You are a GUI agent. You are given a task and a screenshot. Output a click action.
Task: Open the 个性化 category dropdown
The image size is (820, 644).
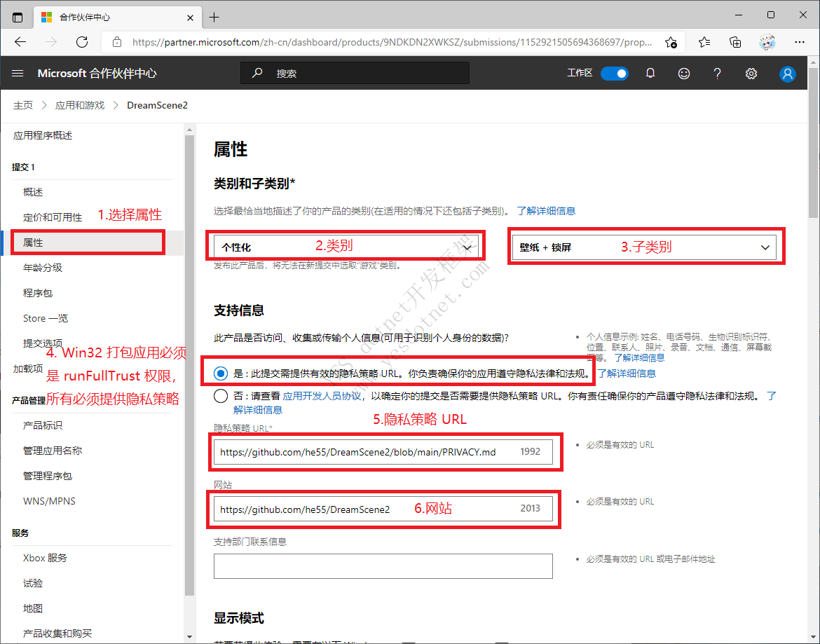(346, 247)
